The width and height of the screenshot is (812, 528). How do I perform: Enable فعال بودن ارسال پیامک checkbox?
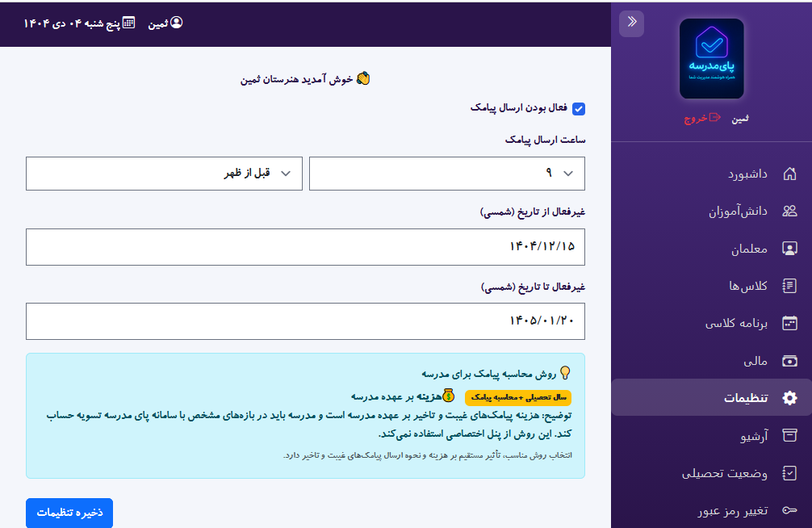click(578, 108)
